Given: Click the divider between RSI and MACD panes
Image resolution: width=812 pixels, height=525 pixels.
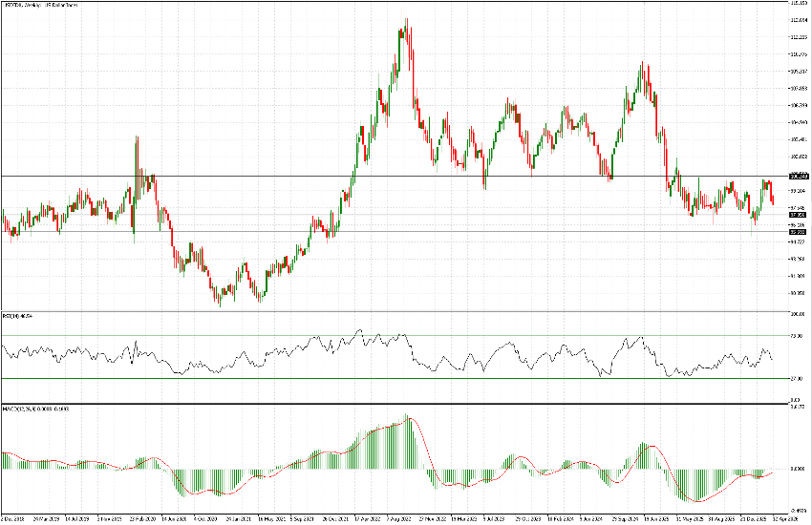Looking at the screenshot, I should [382, 404].
